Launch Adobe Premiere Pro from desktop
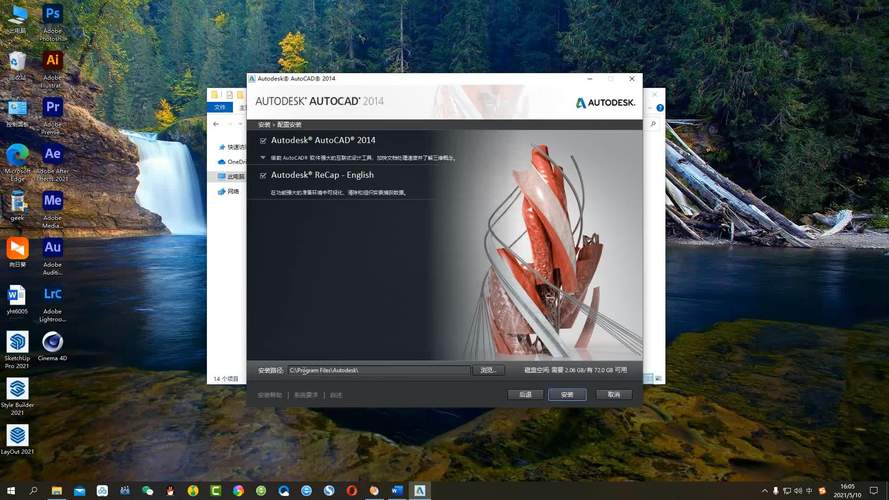889x500 pixels. (x=53, y=108)
